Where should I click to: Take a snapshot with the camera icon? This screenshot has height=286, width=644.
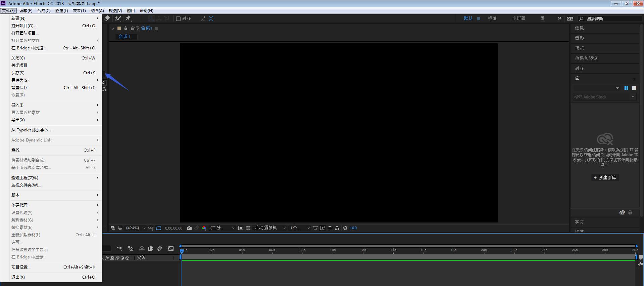[x=189, y=228]
